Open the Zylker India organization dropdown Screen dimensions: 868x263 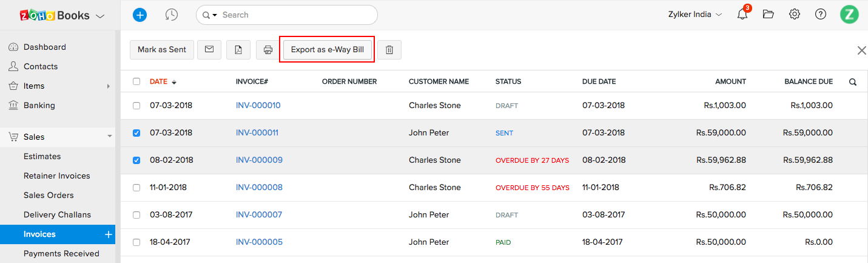(695, 15)
